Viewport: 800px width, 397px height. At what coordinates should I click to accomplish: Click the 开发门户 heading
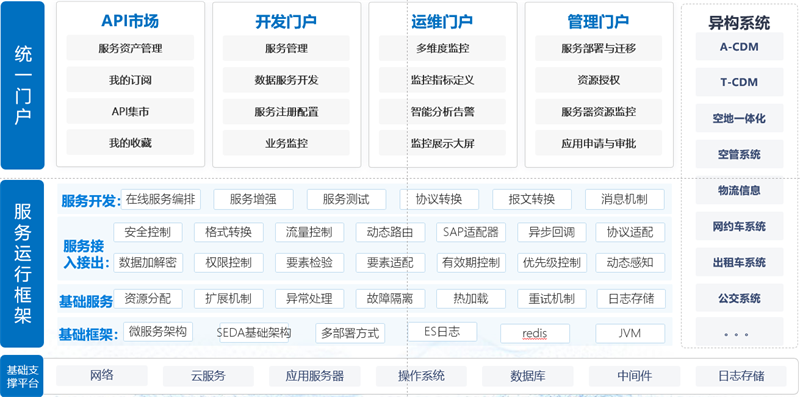(286, 21)
